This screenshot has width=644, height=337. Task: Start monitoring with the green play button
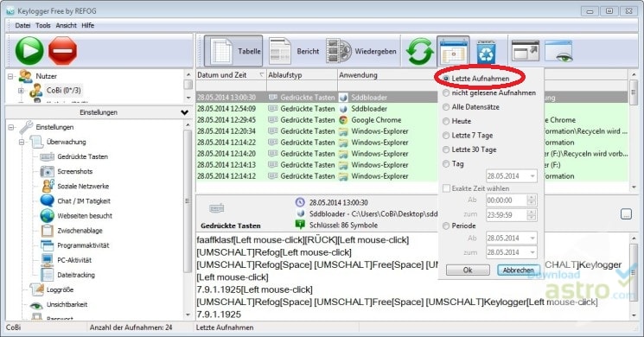point(29,51)
